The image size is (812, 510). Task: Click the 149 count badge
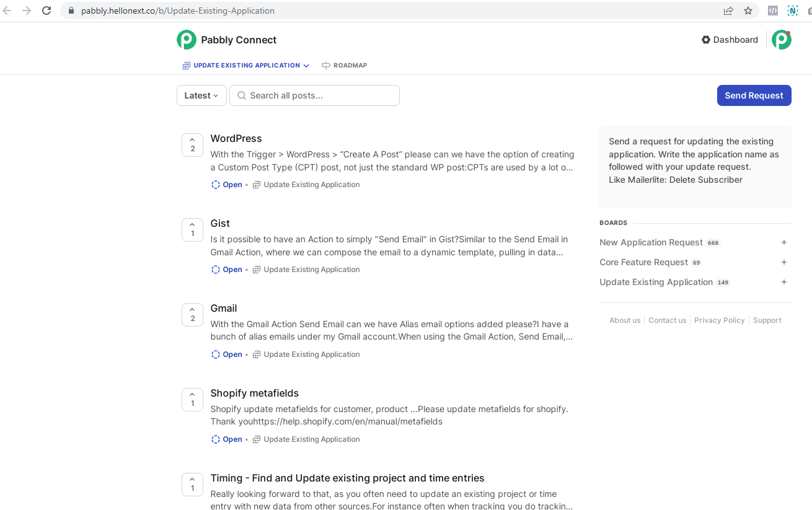tap(723, 283)
